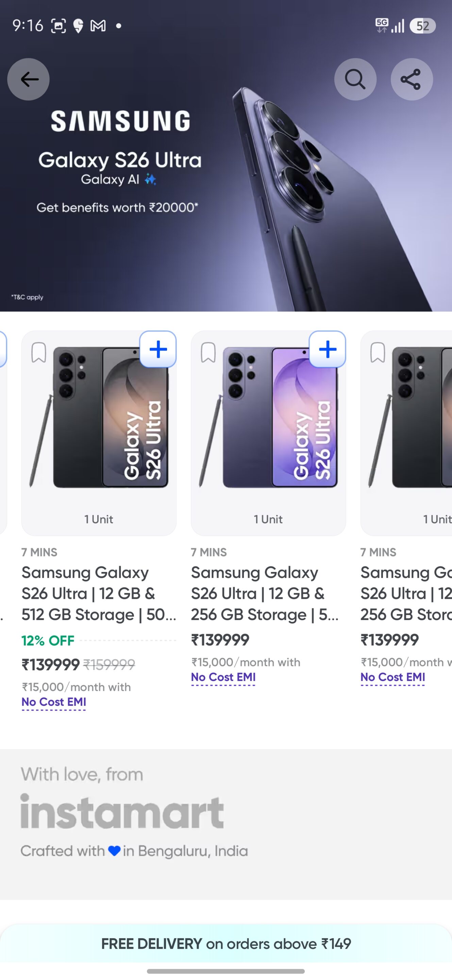Open the 512 GB Storage product title
The height and width of the screenshot is (980, 452).
[98, 593]
